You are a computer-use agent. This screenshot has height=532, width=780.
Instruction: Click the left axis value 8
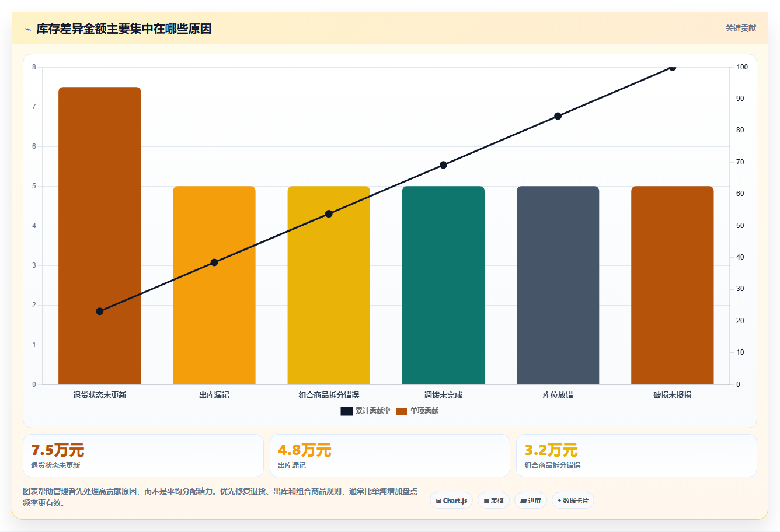coord(34,67)
